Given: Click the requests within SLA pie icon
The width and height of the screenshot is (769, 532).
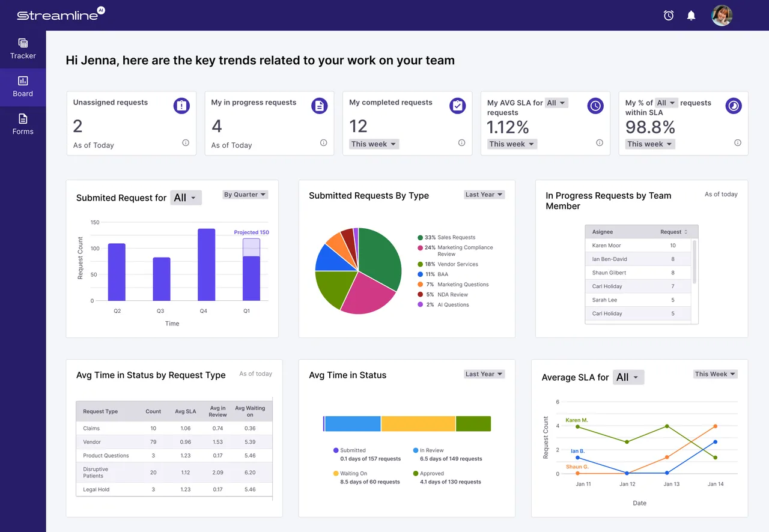Looking at the screenshot, I should (x=734, y=106).
